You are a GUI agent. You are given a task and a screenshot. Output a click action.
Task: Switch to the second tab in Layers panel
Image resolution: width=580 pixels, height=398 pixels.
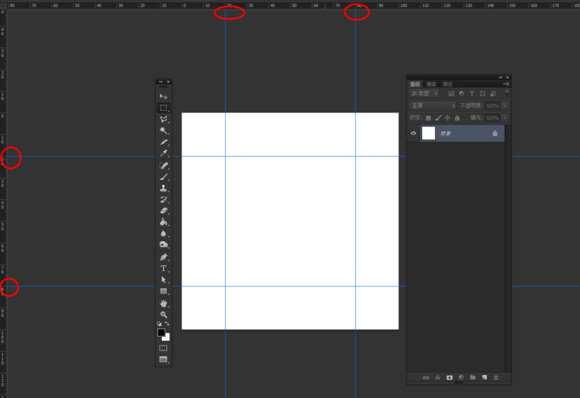pos(431,84)
